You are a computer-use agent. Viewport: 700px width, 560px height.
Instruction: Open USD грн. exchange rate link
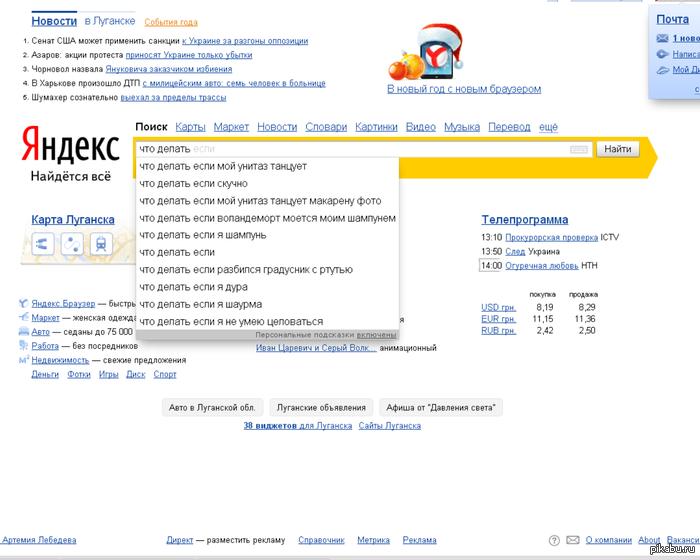498,308
